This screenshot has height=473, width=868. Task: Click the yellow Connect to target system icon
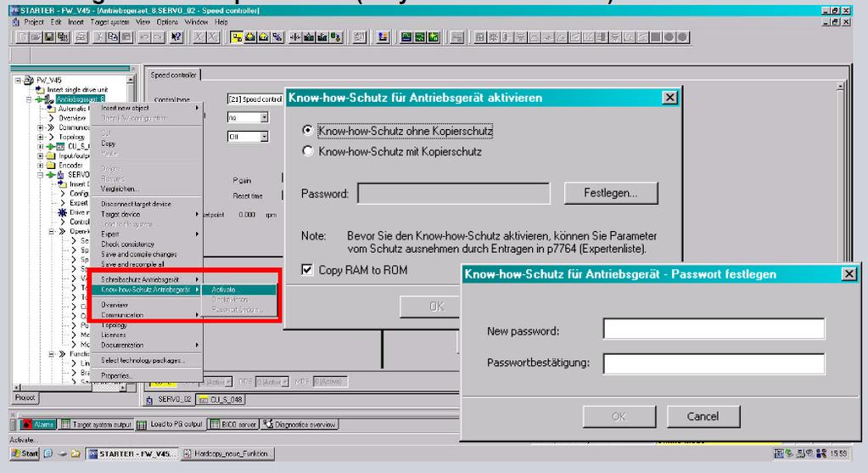click(x=237, y=37)
